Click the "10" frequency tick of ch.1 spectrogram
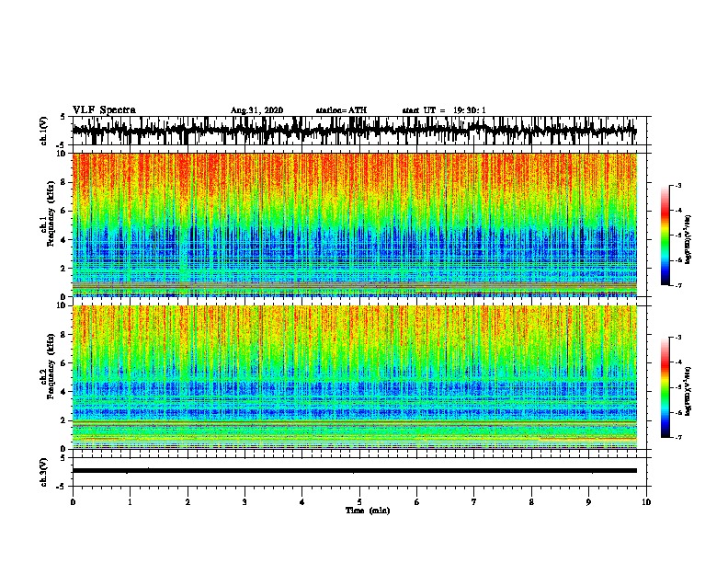728x563 pixels. (61, 154)
